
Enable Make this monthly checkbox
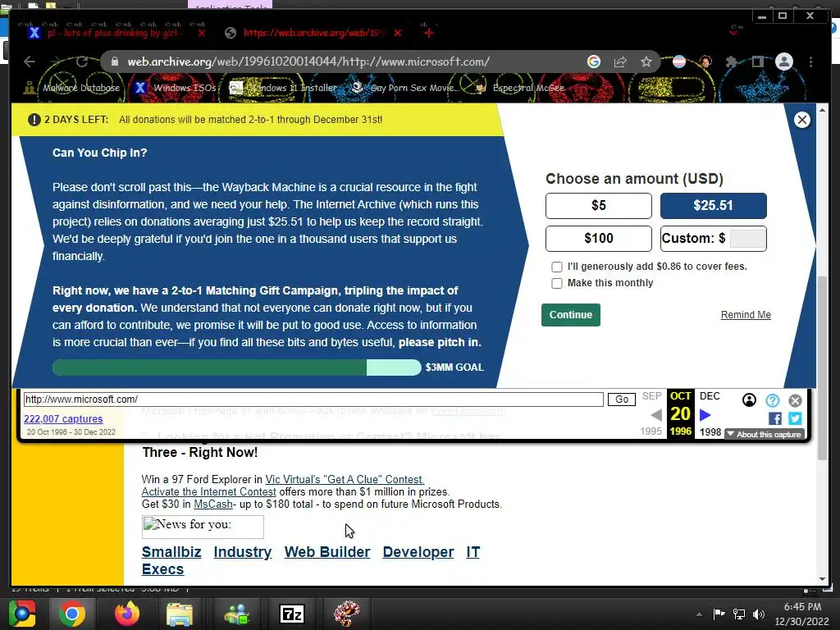tap(557, 283)
